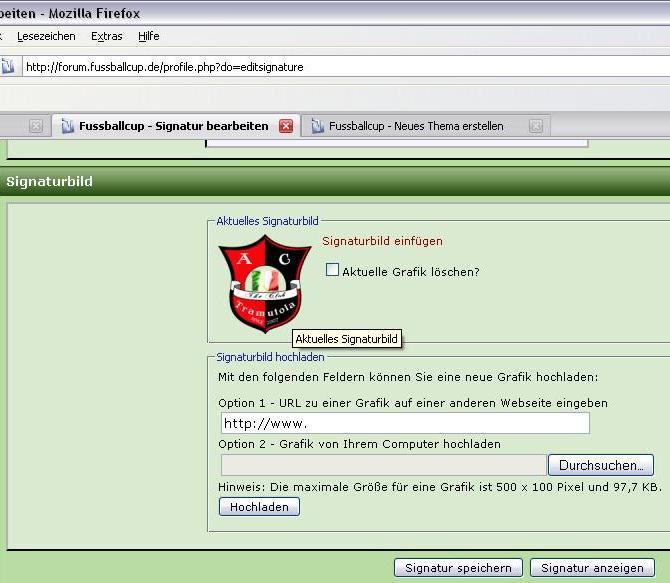Open the Hilfe menu
The image size is (670, 583).
coord(149,36)
